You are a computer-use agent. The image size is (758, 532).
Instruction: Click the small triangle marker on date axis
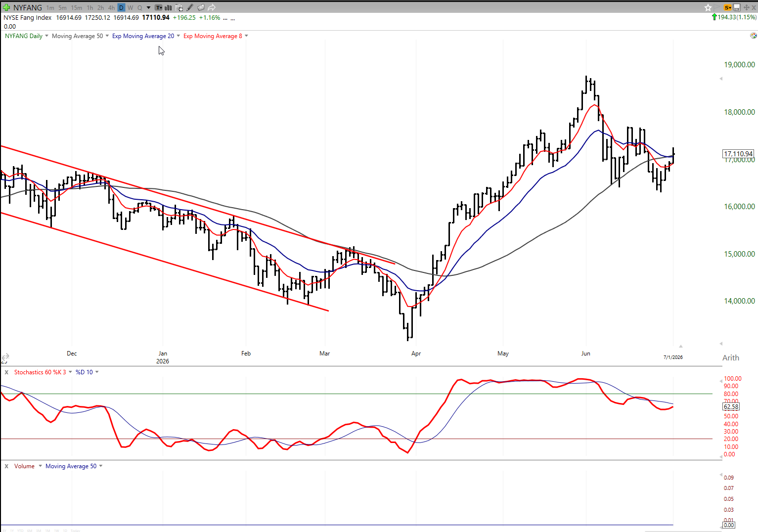(x=681, y=346)
